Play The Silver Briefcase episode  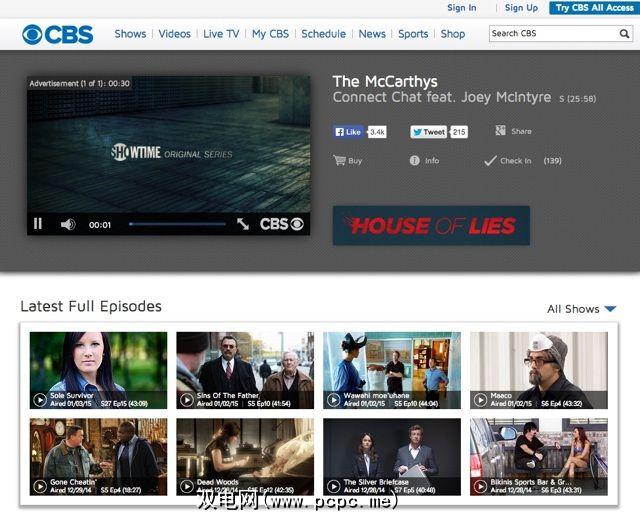pyautogui.click(x=333, y=486)
